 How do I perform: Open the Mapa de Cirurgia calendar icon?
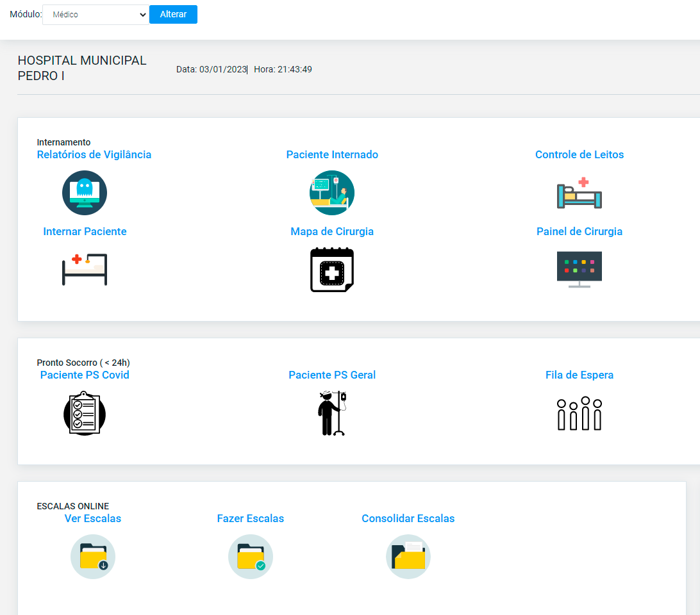[x=331, y=269]
